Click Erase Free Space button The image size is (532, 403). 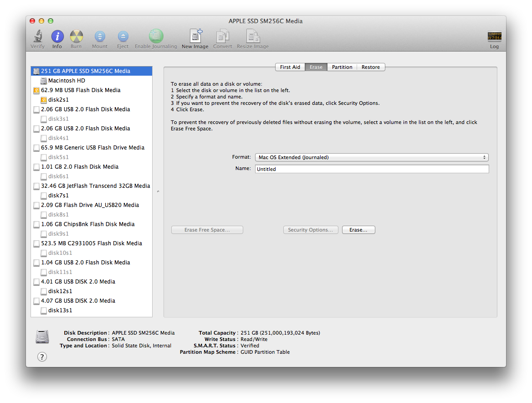click(x=207, y=230)
